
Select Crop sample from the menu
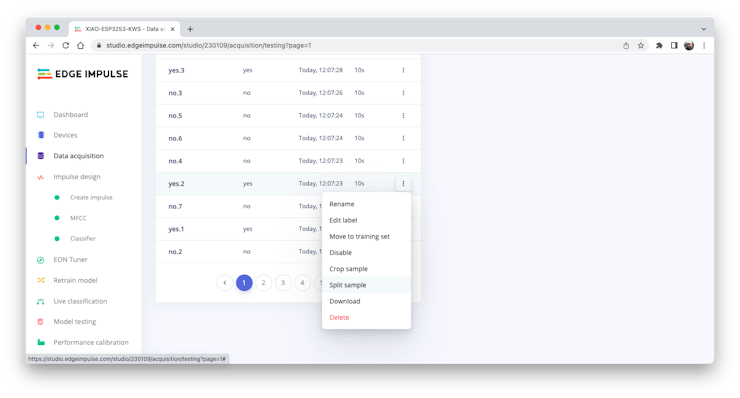tap(348, 269)
